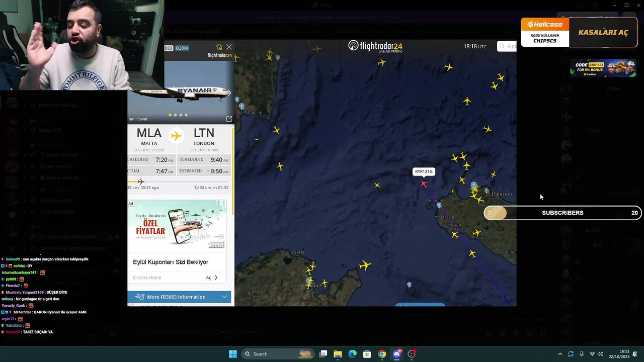Click the Ryanair aircraft photo
This screenshot has height=362, width=644.
pyautogui.click(x=181, y=92)
